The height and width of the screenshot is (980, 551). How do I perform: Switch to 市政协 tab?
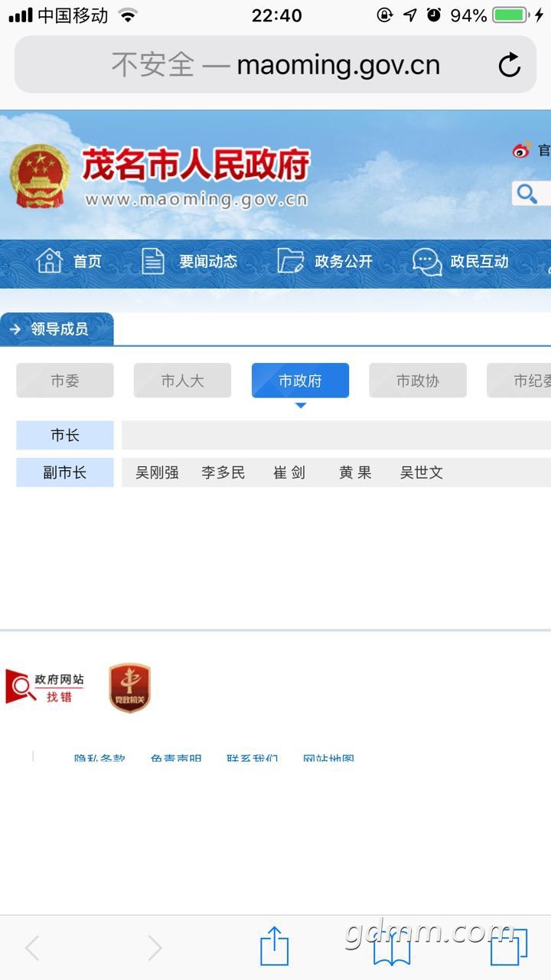[x=418, y=381]
